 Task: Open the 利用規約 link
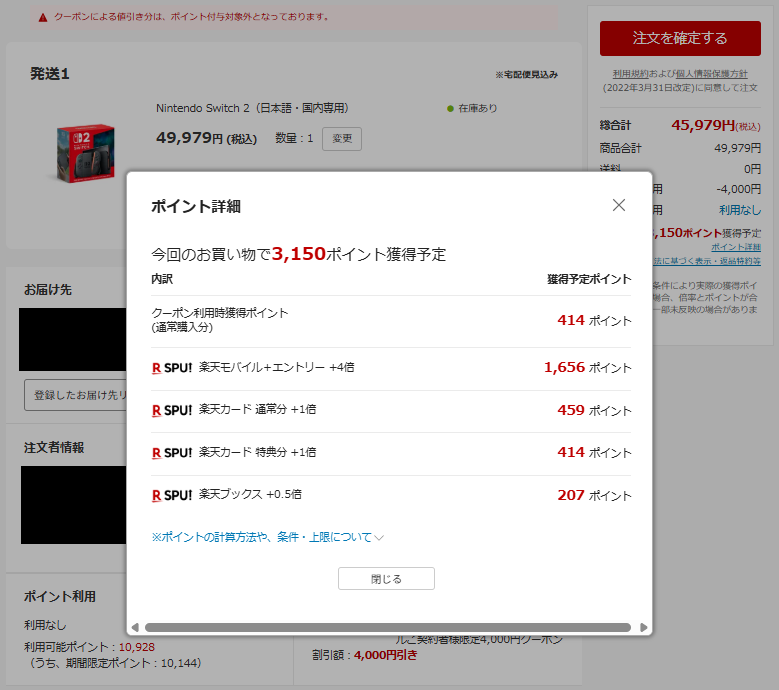[630, 74]
